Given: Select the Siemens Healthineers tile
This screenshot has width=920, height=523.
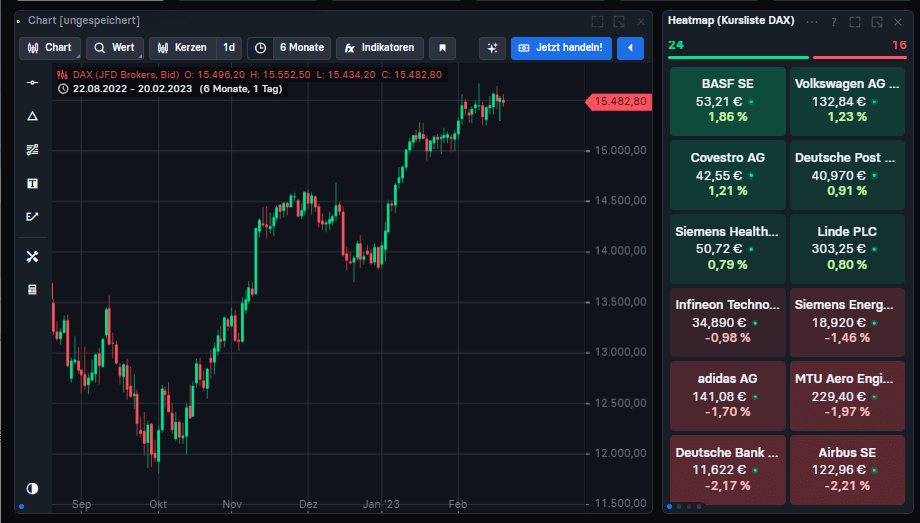Looking at the screenshot, I should tap(728, 249).
